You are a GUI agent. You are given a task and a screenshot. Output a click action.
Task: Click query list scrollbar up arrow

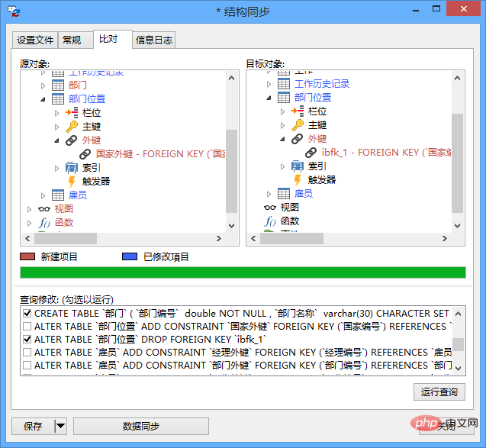[x=459, y=314]
